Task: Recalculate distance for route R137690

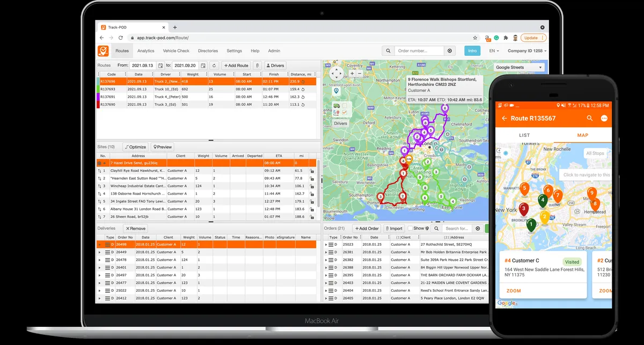Action: pyautogui.click(x=304, y=105)
